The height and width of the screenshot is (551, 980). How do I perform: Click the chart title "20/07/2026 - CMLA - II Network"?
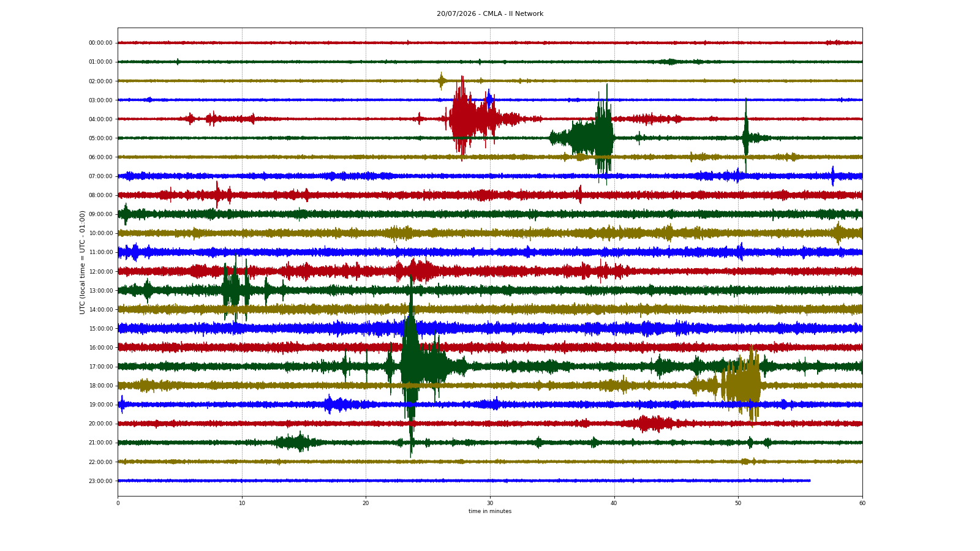pyautogui.click(x=490, y=14)
